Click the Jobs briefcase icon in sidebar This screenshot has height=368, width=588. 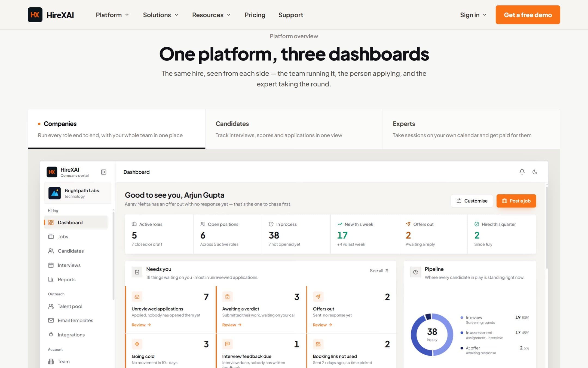coord(51,237)
